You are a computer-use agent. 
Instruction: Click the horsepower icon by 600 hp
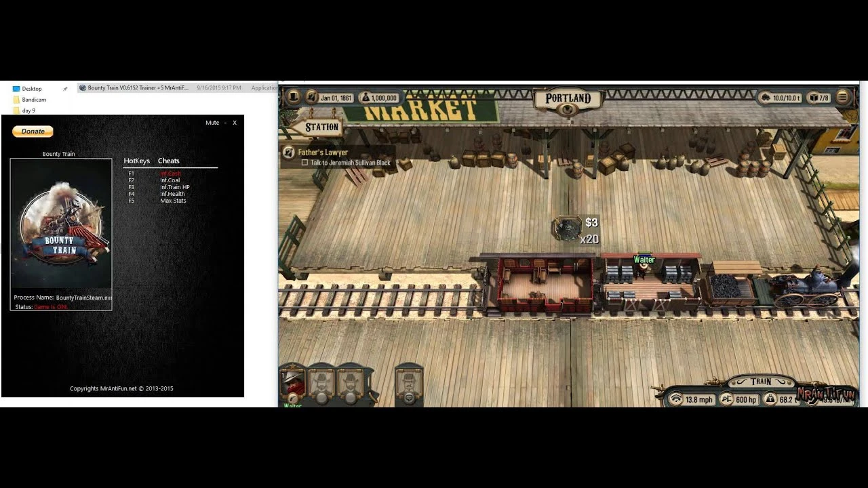click(726, 399)
